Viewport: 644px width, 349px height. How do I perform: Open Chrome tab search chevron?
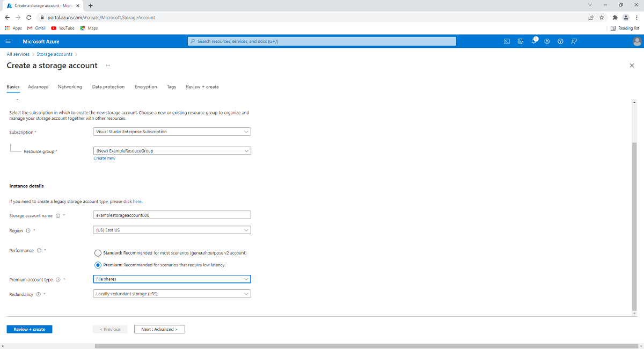click(591, 5)
